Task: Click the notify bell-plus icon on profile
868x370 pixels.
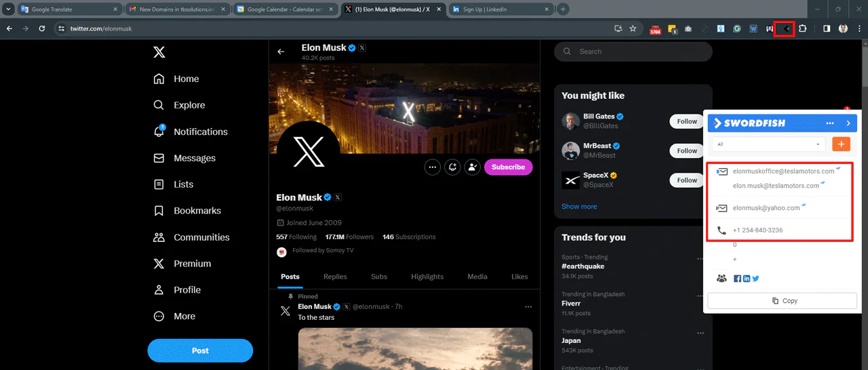Action: click(x=453, y=167)
